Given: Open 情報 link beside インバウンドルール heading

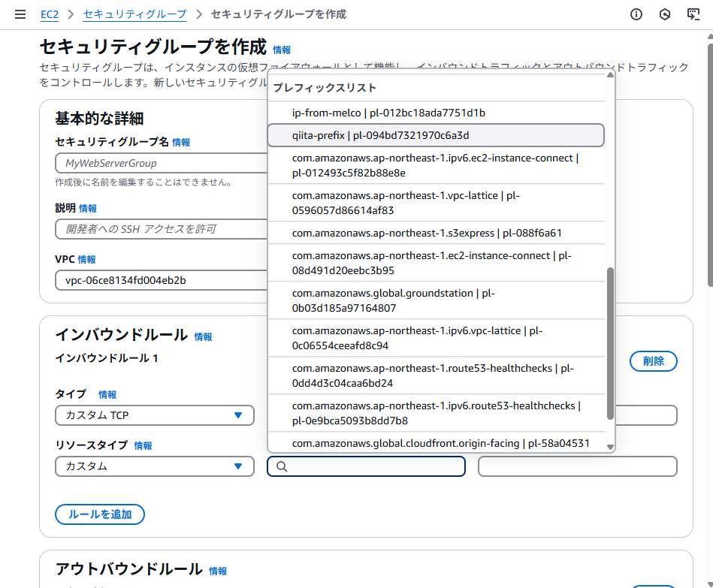Looking at the screenshot, I should tap(203, 336).
